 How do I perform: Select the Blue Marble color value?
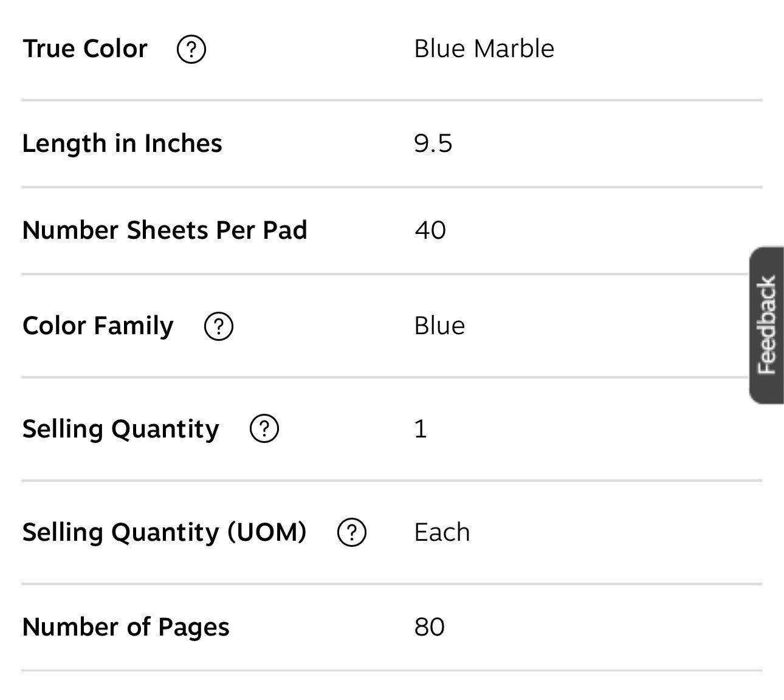(484, 49)
